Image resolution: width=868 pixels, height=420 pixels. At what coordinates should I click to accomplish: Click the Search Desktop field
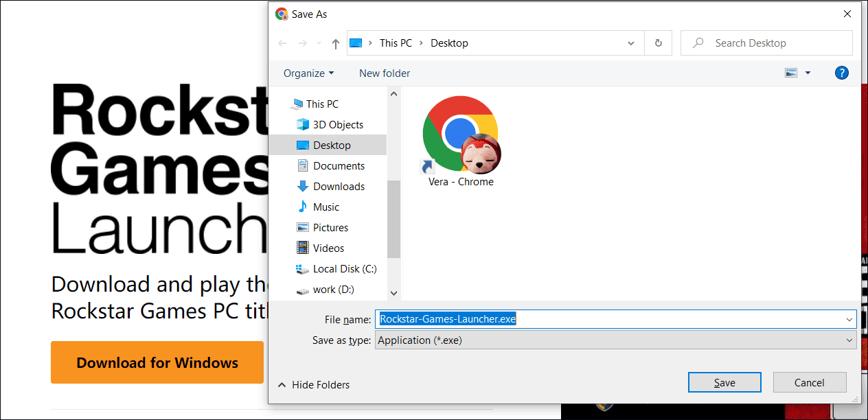click(x=766, y=43)
